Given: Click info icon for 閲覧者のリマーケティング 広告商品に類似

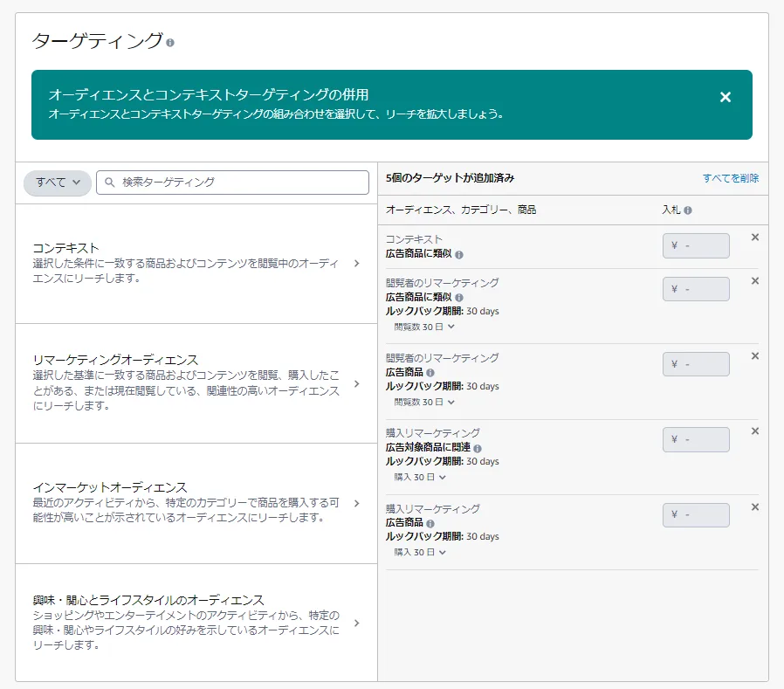Looking at the screenshot, I should click(x=459, y=298).
